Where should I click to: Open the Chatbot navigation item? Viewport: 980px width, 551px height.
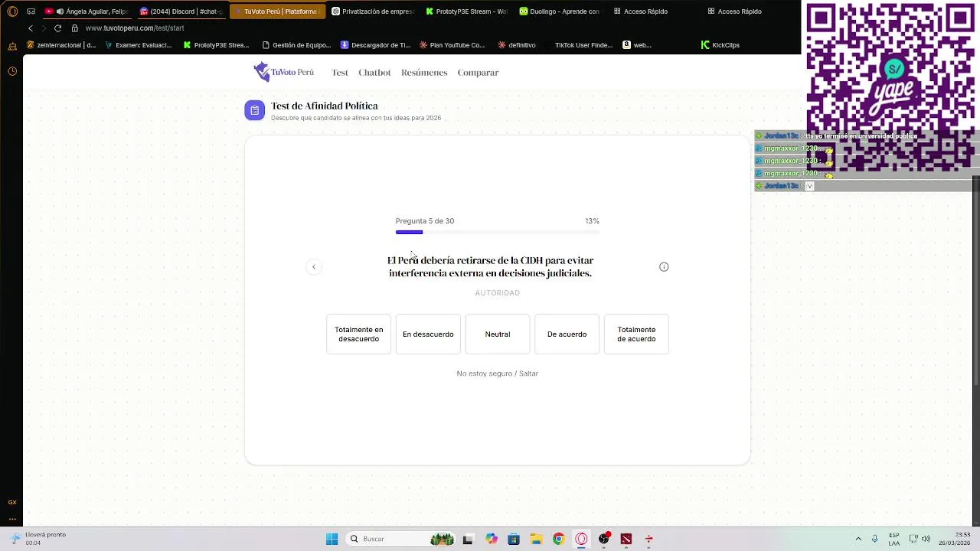[374, 73]
